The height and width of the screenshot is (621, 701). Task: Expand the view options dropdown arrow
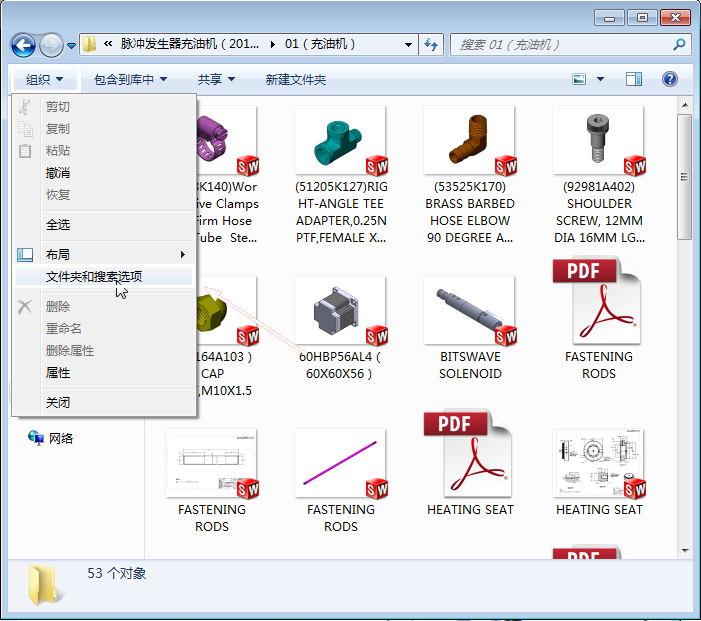point(600,79)
